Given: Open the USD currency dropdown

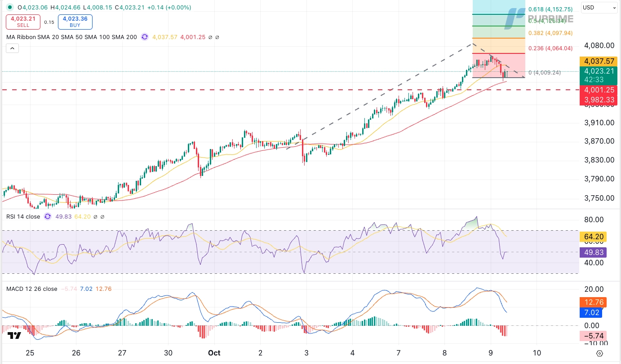Looking at the screenshot, I should [x=599, y=8].
